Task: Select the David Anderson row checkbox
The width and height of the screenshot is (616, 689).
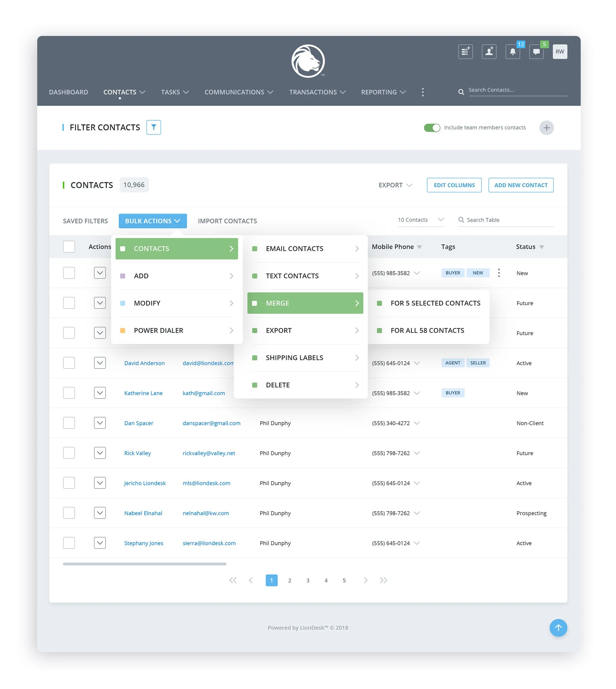Action: click(69, 363)
